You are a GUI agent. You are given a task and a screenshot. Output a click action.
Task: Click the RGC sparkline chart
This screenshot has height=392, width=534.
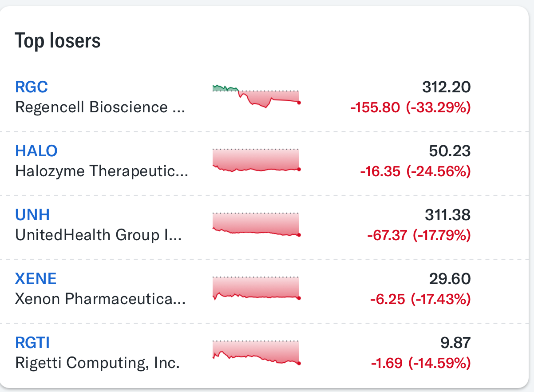[257, 96]
